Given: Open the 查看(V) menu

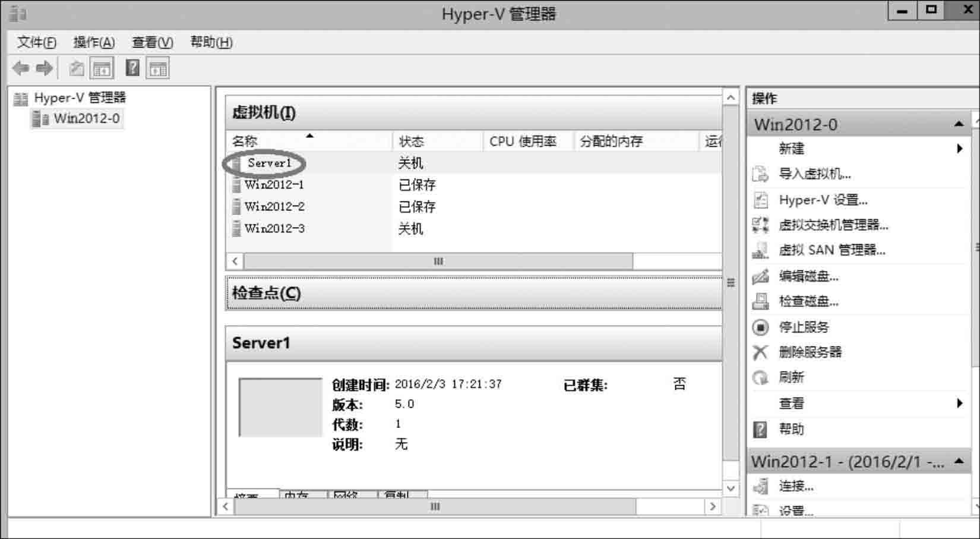Looking at the screenshot, I should [153, 42].
